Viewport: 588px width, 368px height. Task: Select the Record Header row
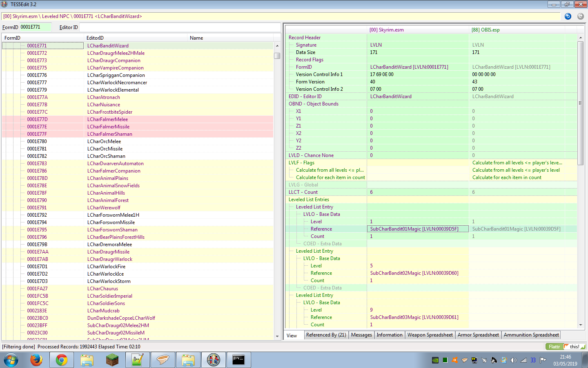point(431,38)
